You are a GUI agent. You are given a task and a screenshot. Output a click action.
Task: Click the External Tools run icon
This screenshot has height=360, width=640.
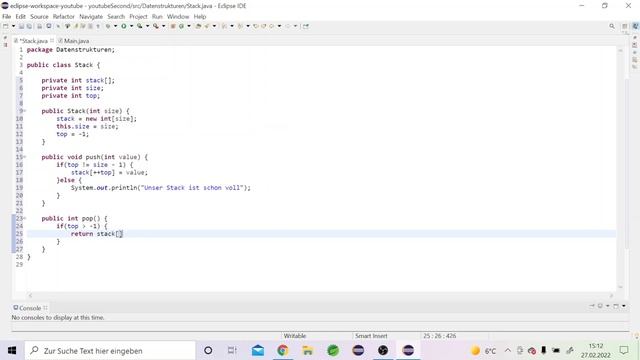pyautogui.click(x=156, y=26)
